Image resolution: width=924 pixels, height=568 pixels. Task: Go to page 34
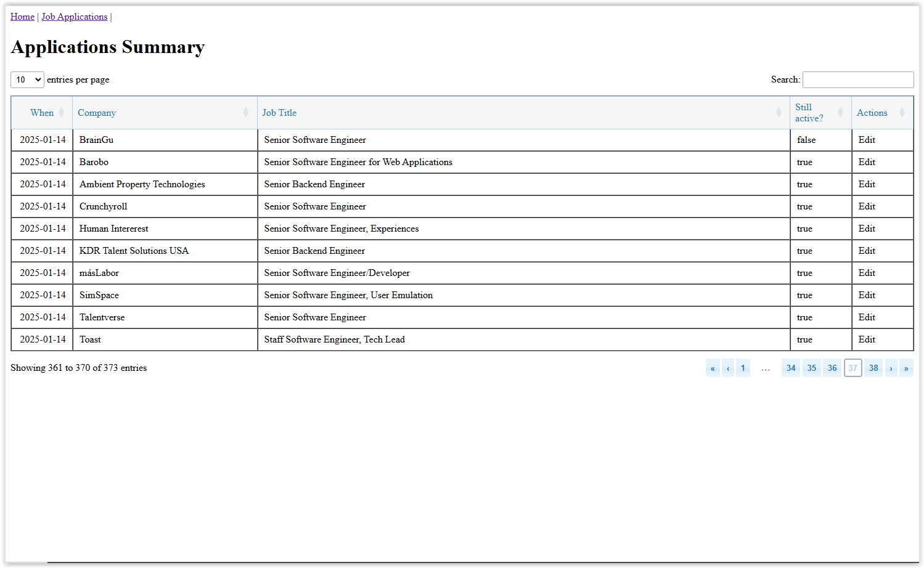click(791, 368)
